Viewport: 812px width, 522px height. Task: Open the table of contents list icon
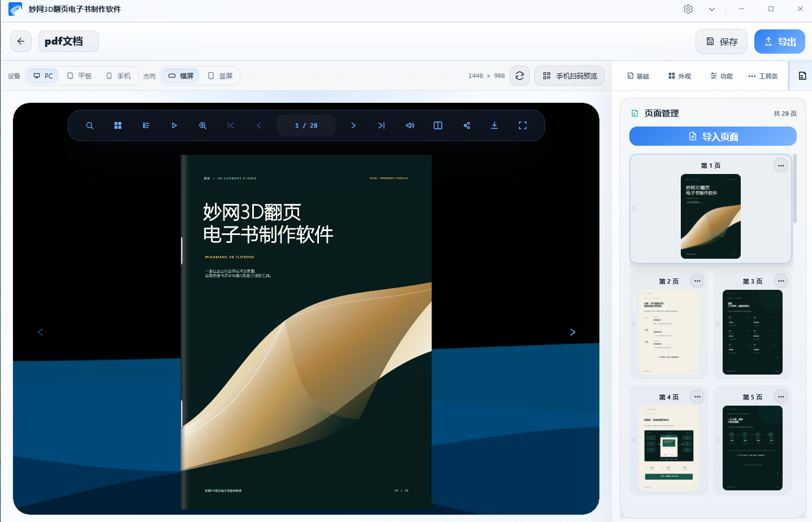click(146, 125)
